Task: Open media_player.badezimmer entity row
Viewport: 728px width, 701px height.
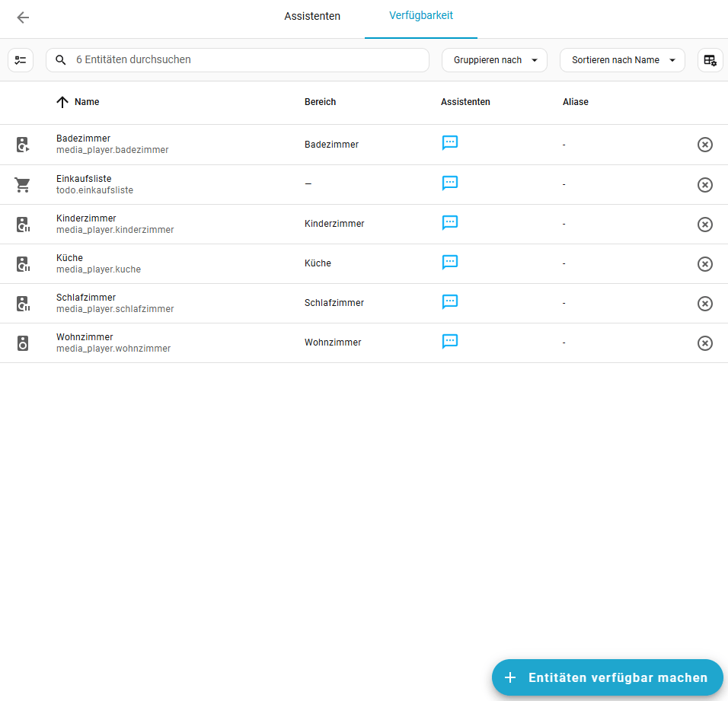Action: click(x=364, y=145)
